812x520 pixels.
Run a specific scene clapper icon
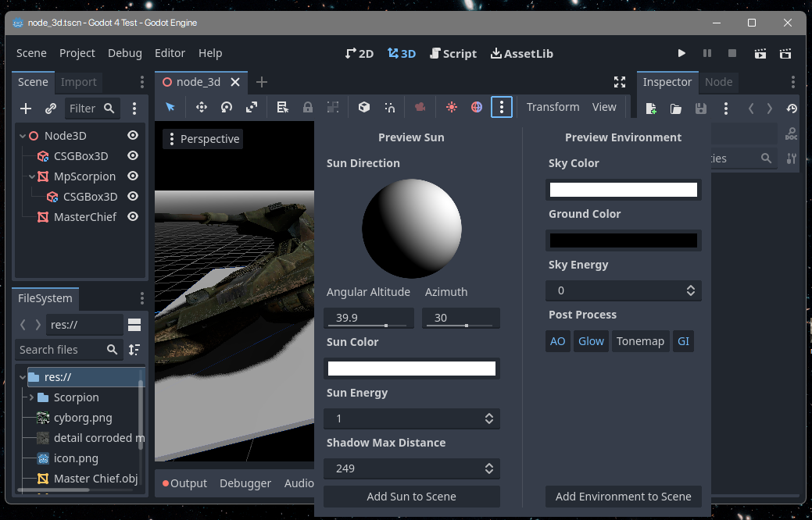pyautogui.click(x=785, y=53)
